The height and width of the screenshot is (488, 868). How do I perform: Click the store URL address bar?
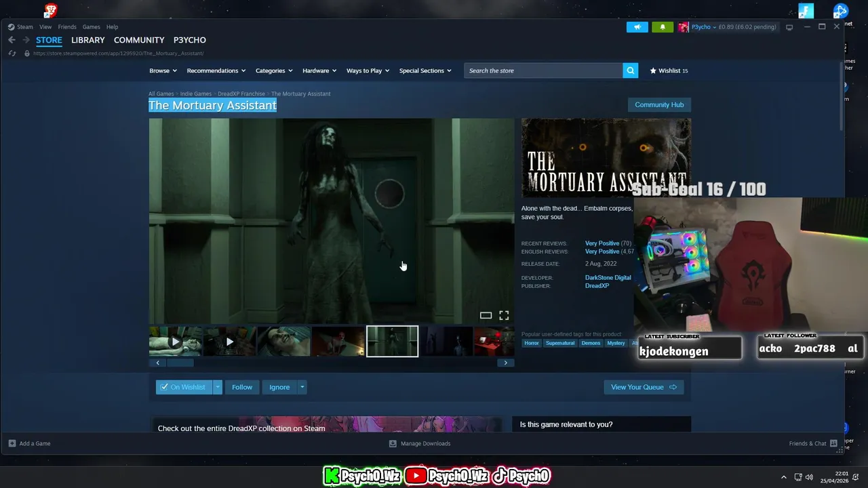(118, 53)
